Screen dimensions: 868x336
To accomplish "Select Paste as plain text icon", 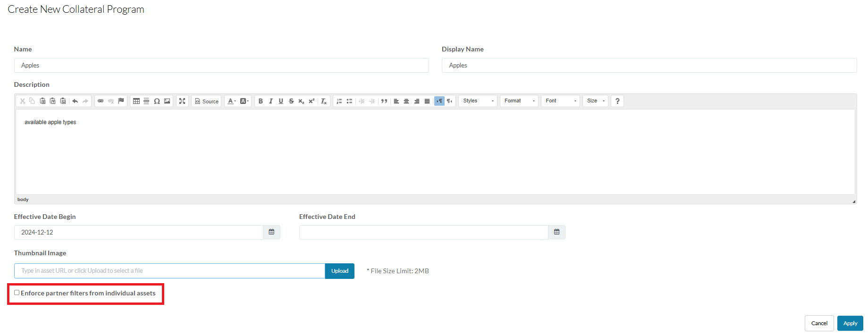I will 53,101.
